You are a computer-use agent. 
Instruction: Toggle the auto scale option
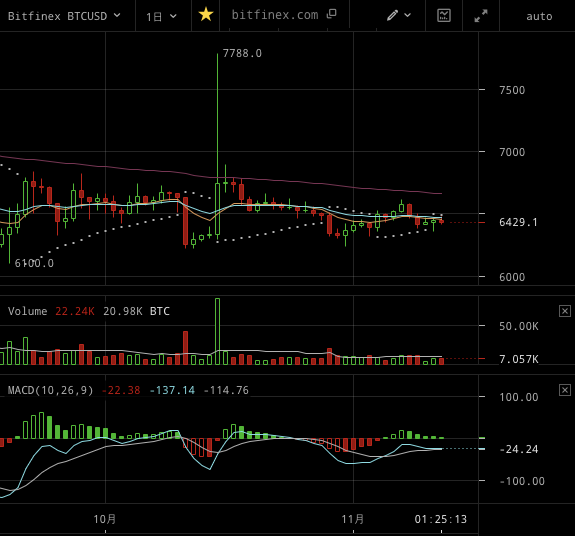[539, 16]
